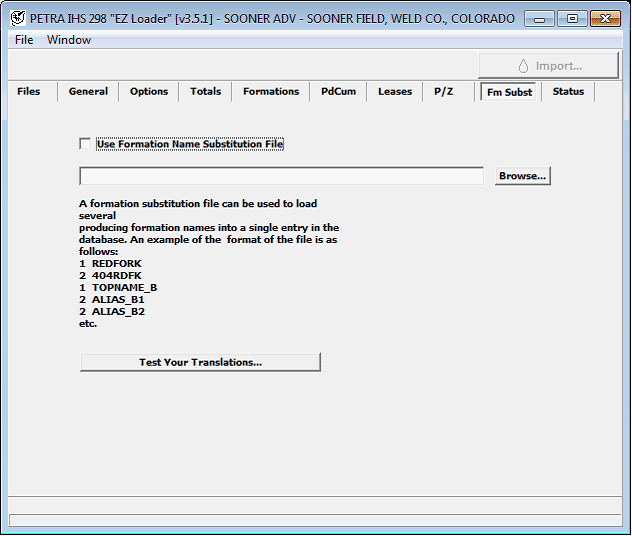Maximize the EZ Loader window

[x=572, y=18]
